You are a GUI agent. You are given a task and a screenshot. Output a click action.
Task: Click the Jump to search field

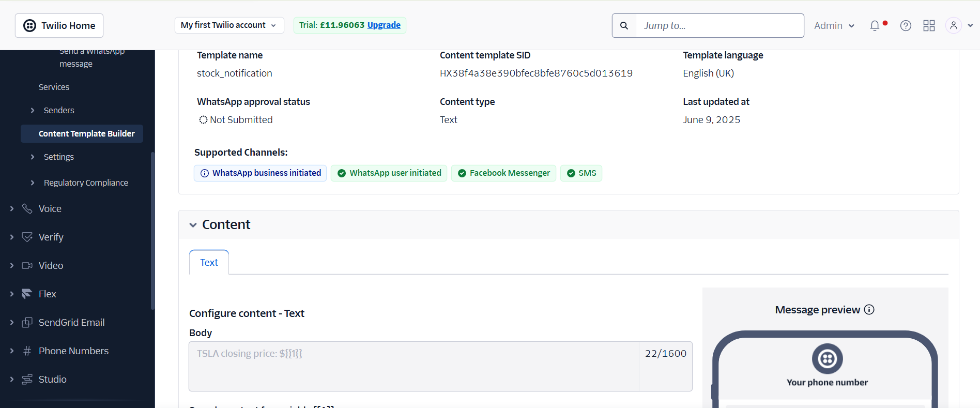[x=719, y=25]
